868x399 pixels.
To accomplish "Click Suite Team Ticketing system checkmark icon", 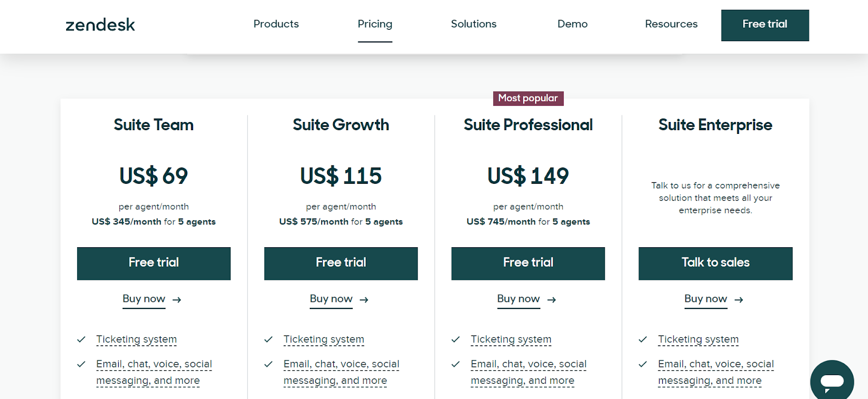I will coord(81,339).
